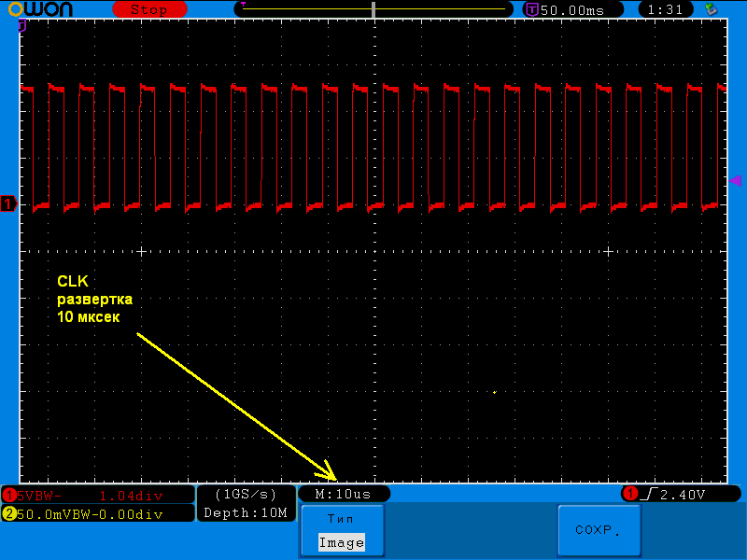Open the M:10us timebase setting
Screen dimensions: 747x560
pos(343,494)
